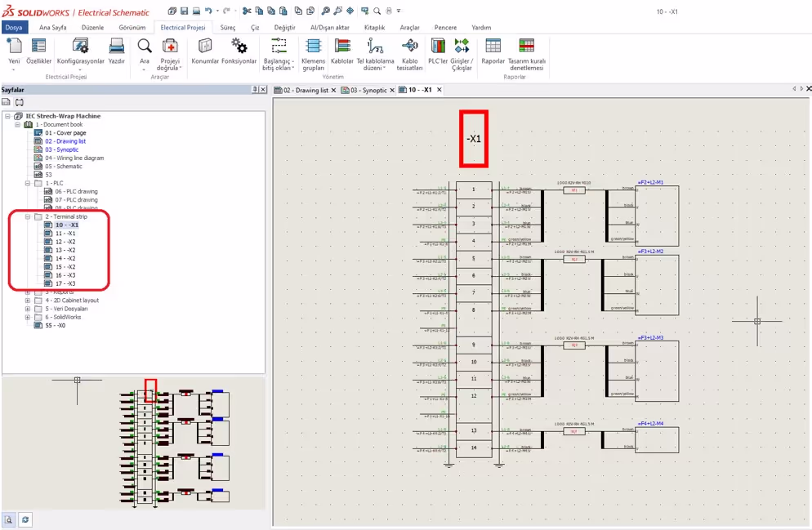Open Kablo tesisatları harness manager
Image resolution: width=812 pixels, height=530 pixels.
coord(409,55)
